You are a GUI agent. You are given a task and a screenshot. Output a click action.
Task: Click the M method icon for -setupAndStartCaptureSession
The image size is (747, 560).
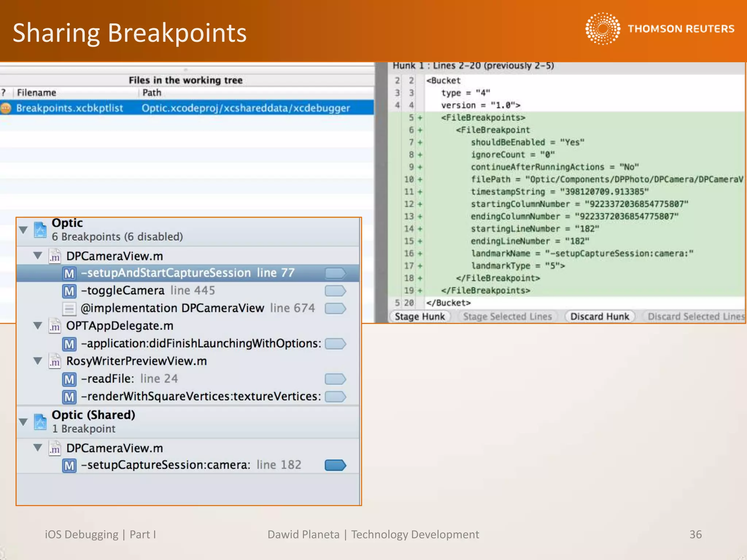click(69, 273)
